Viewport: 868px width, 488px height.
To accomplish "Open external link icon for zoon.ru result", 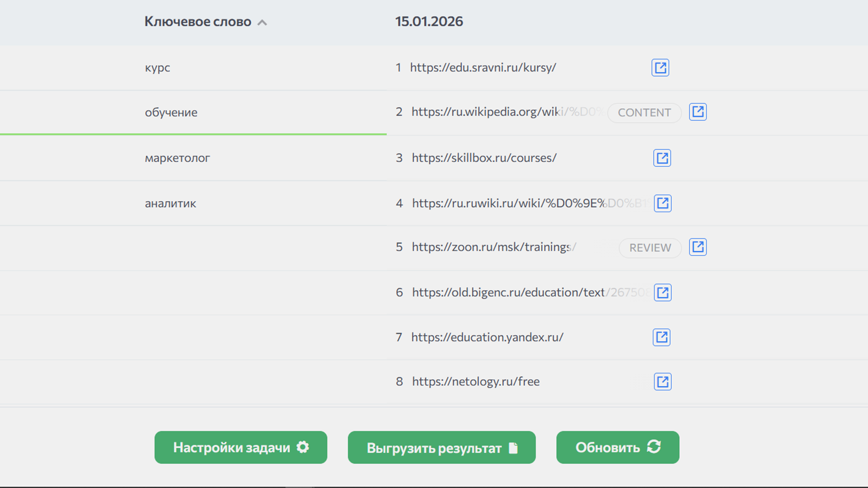I will pos(698,247).
